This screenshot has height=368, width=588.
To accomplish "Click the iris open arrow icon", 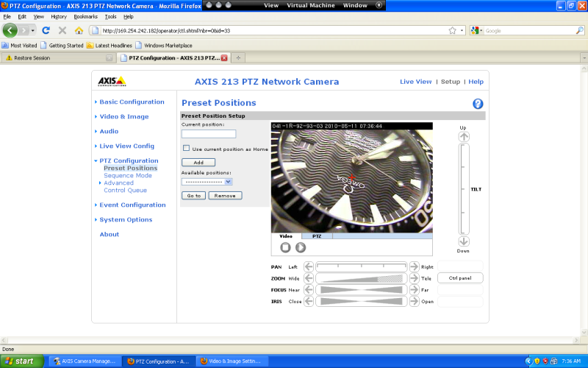I will 414,301.
